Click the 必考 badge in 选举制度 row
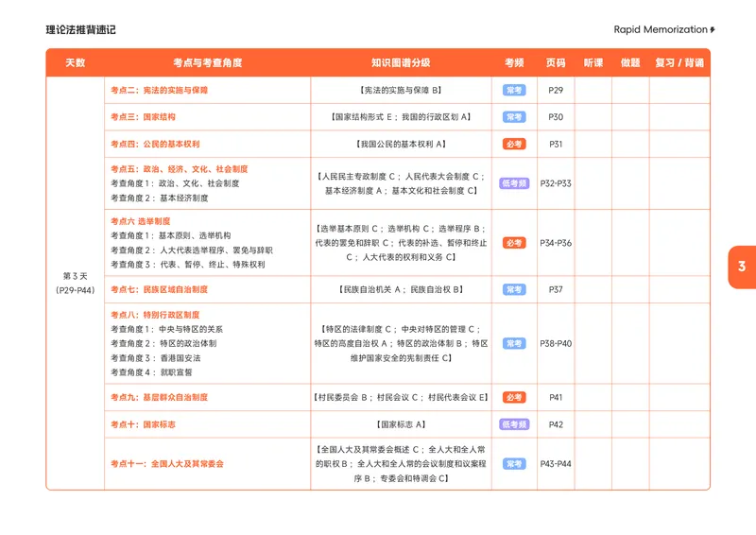Image resolution: width=756 pixels, height=535 pixels. click(514, 243)
